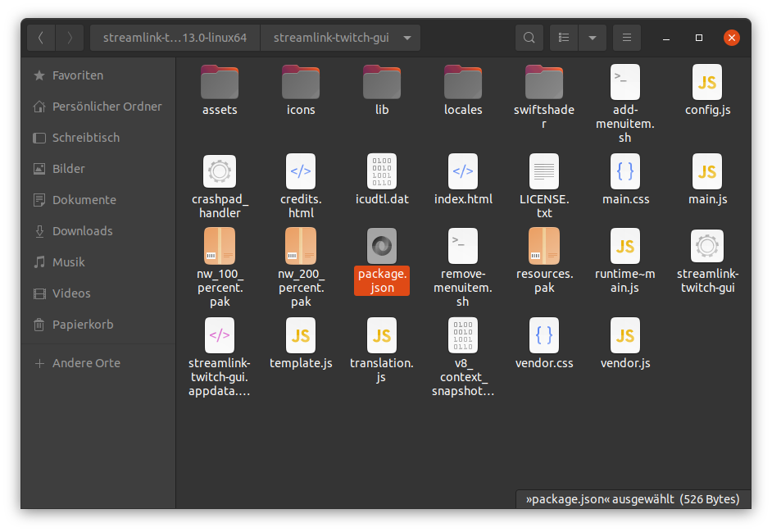This screenshot has width=772, height=532.
Task: Go back to previous folder
Action: [41, 38]
